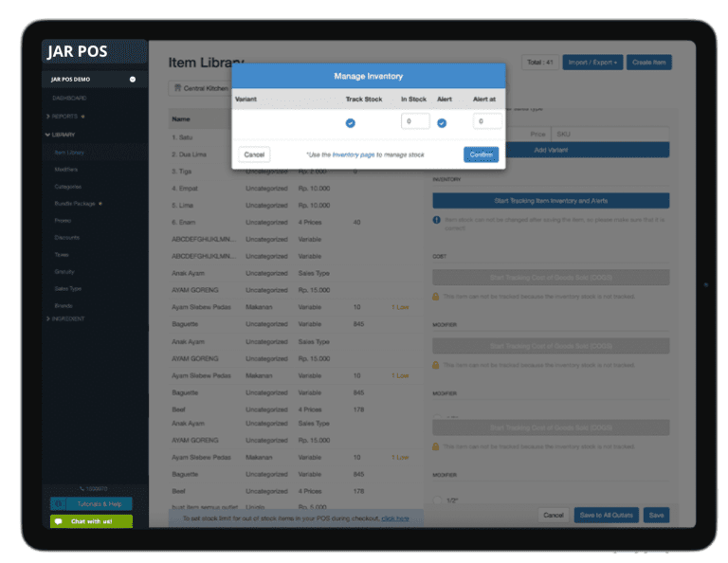Click the chat bubble icon
Image resolution: width=728 pixels, height=563 pixels.
tap(59, 521)
